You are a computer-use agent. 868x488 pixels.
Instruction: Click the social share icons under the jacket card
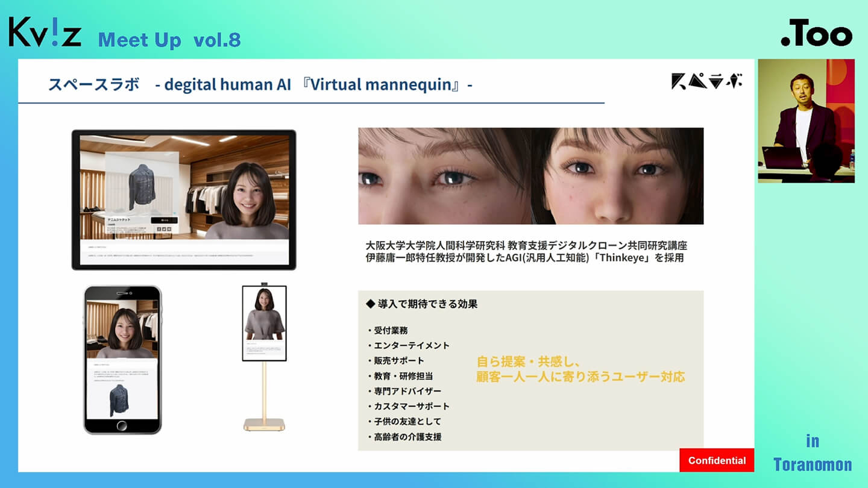pyautogui.click(x=163, y=230)
